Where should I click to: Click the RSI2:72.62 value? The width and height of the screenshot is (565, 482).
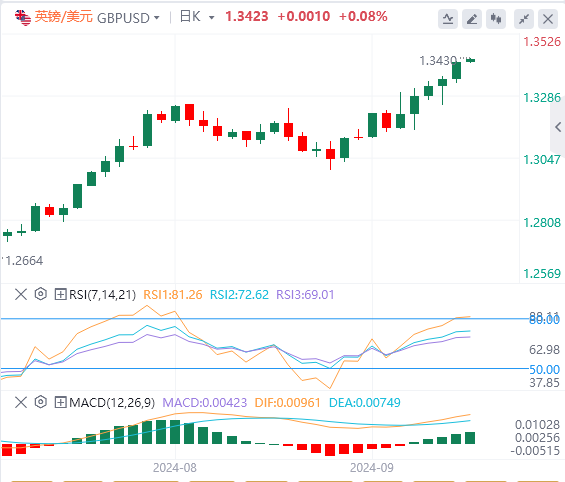239,295
